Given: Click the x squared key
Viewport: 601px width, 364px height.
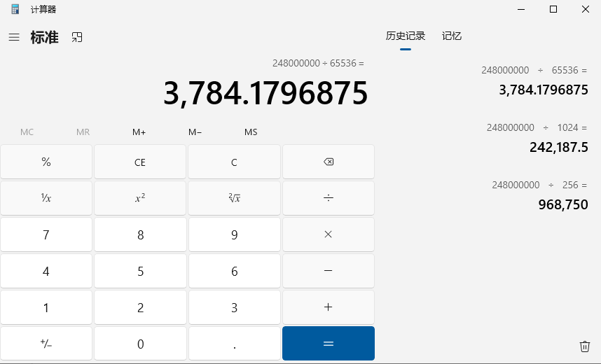Looking at the screenshot, I should pyautogui.click(x=140, y=198).
